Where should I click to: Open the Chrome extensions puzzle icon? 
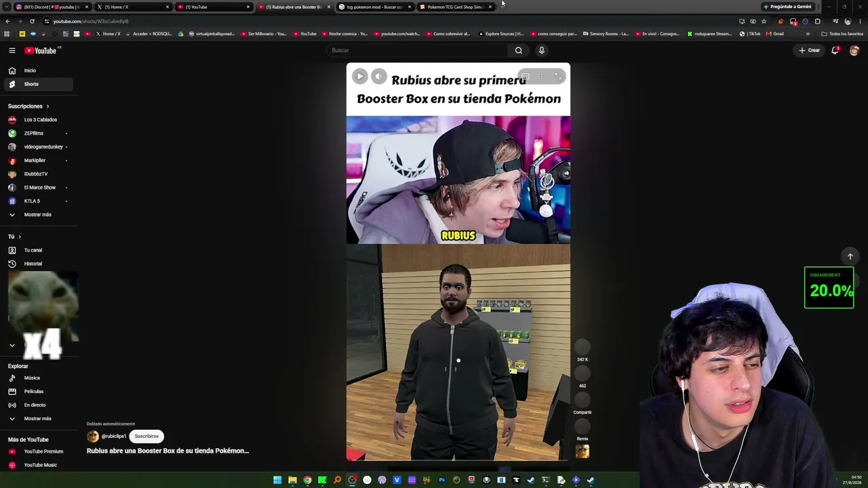(x=818, y=22)
